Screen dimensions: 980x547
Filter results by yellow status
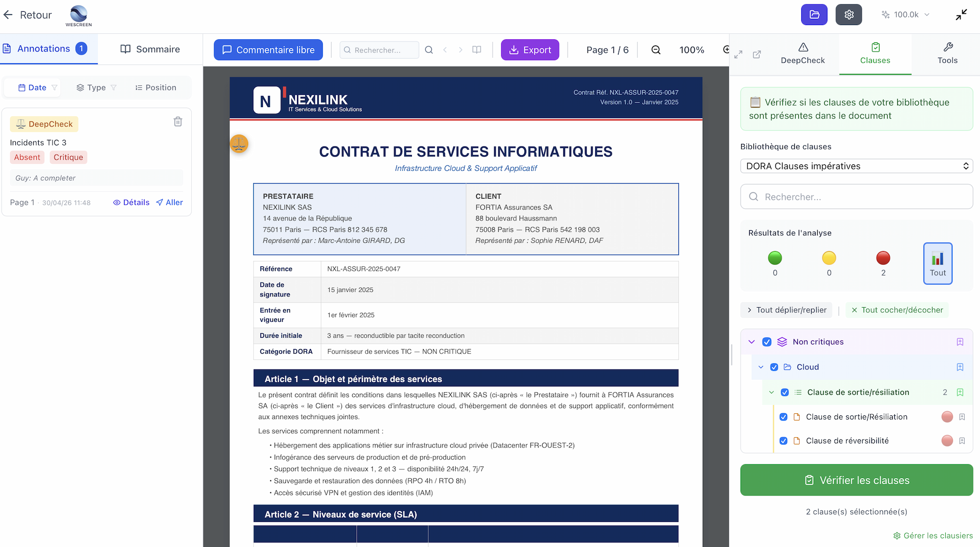pos(829,263)
